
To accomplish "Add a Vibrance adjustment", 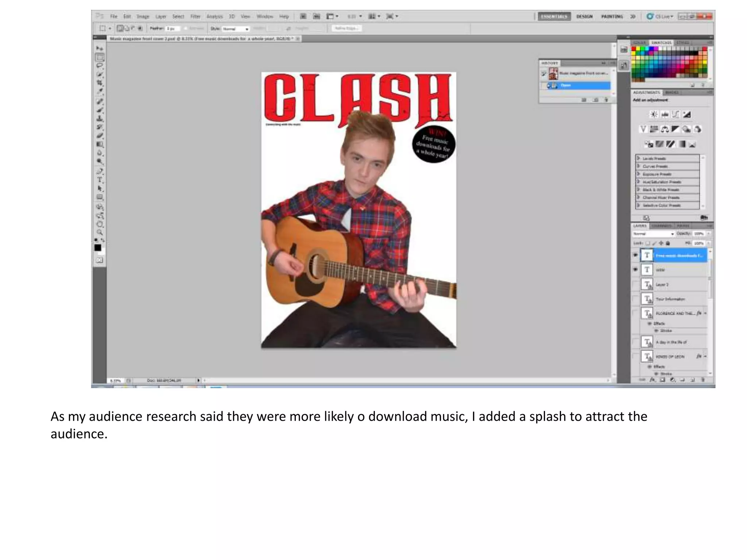I will pos(643,129).
